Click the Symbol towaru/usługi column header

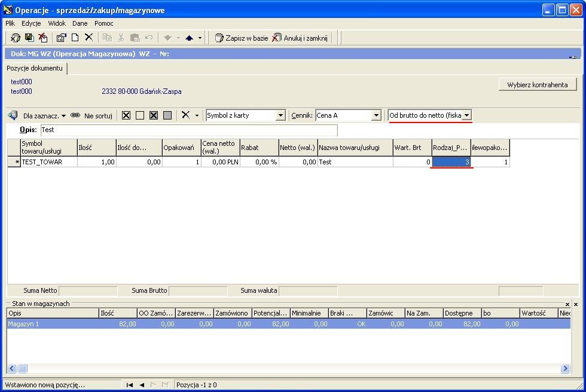(49, 148)
